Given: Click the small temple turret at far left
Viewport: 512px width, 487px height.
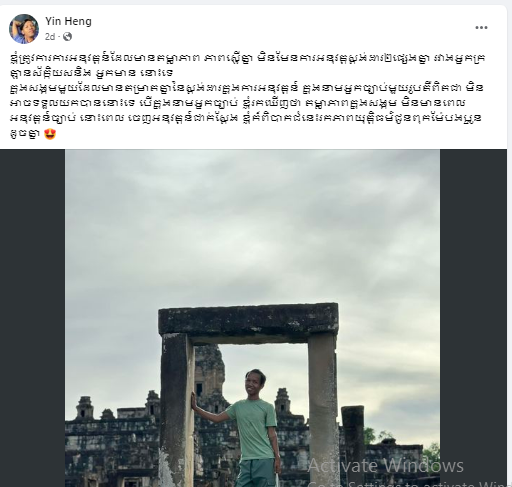Looking at the screenshot, I should click(84, 407).
